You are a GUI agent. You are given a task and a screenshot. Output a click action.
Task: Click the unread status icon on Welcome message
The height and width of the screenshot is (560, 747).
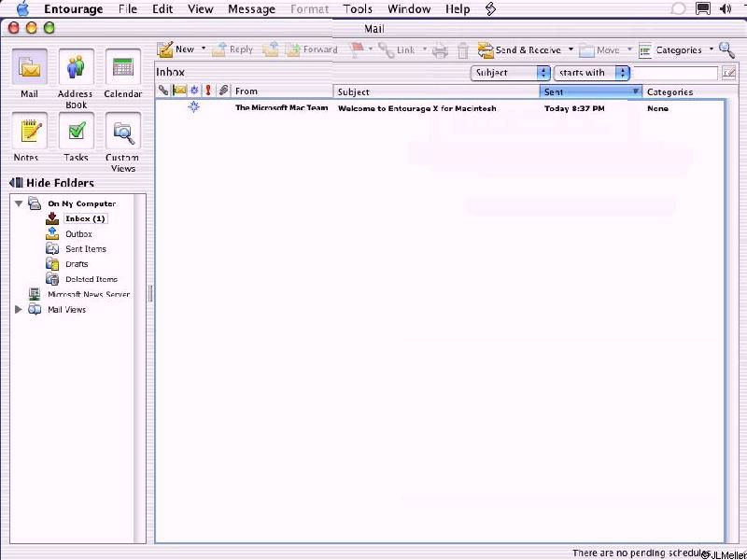(194, 106)
